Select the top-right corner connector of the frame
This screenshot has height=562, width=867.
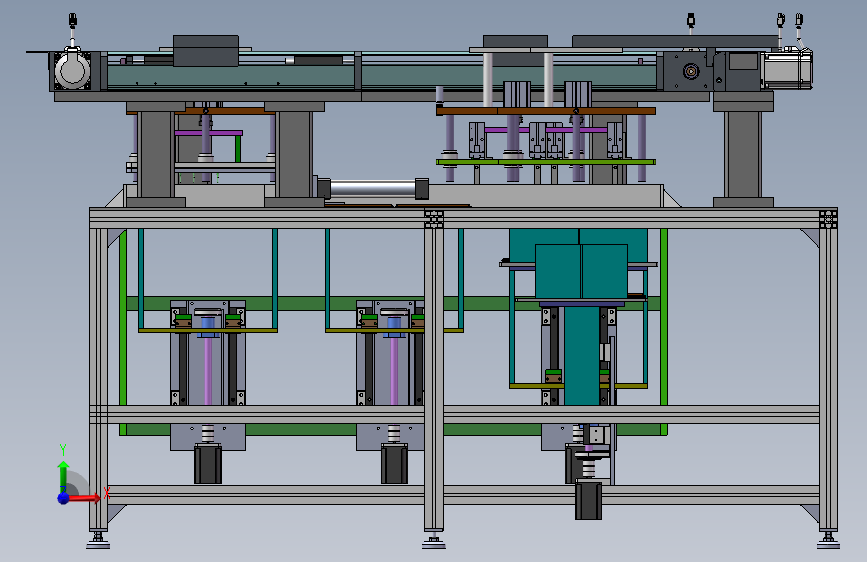point(828,219)
